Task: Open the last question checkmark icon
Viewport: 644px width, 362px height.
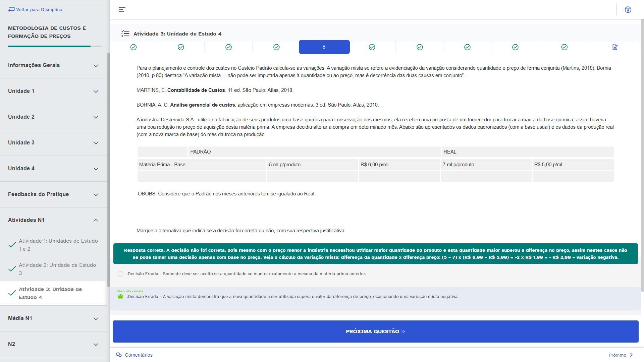Action: (564, 47)
